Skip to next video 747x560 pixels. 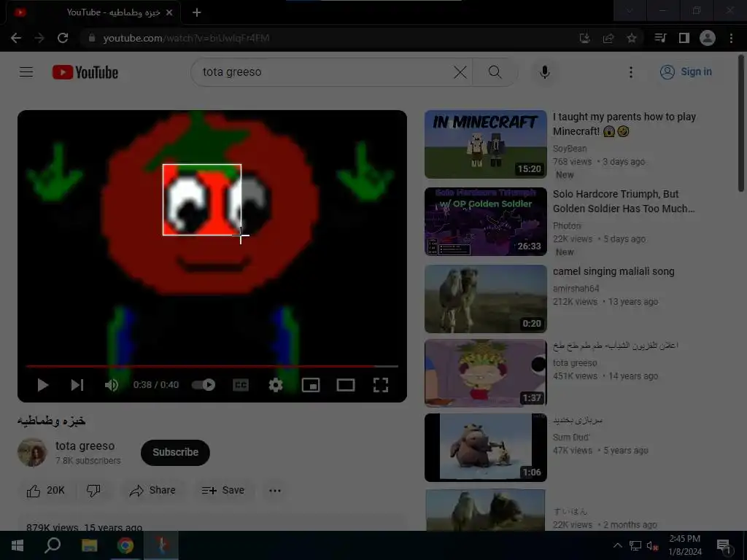coord(77,385)
